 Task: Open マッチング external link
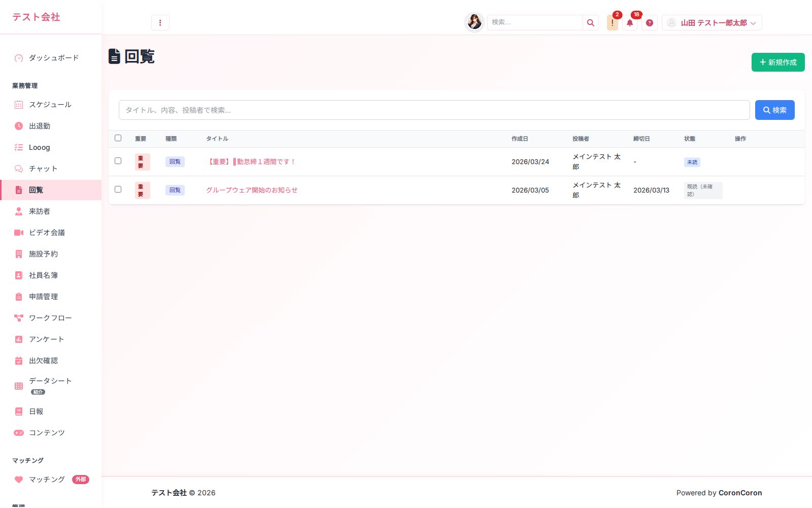point(51,480)
